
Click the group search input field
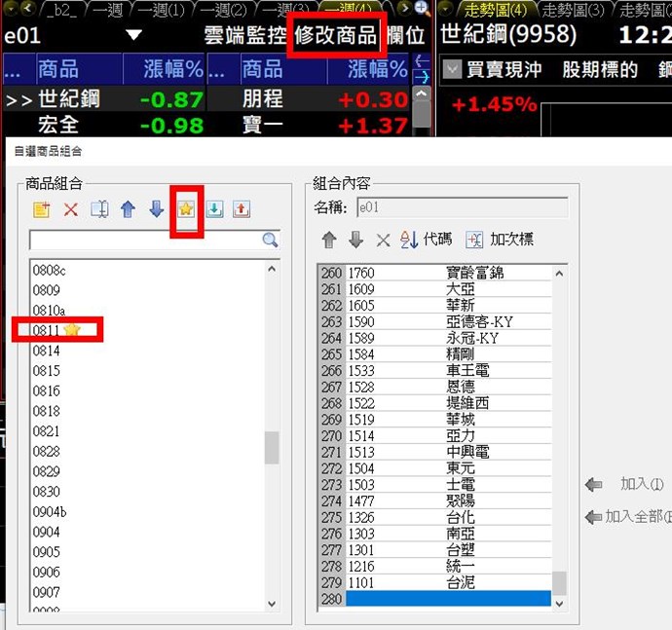click(144, 240)
